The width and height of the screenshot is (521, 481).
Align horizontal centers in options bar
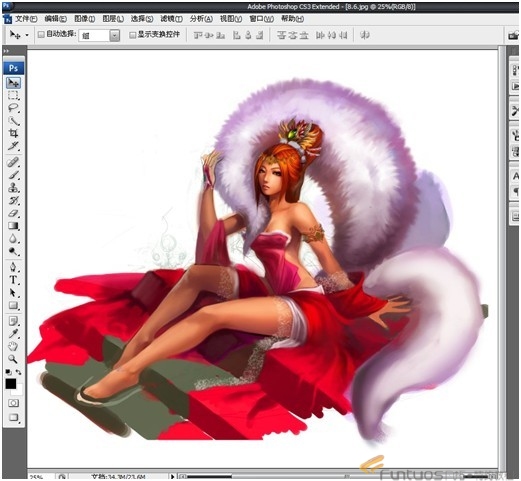pos(248,35)
